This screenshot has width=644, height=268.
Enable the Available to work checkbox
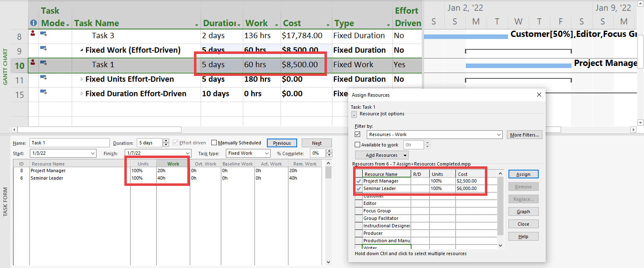pyautogui.click(x=358, y=145)
